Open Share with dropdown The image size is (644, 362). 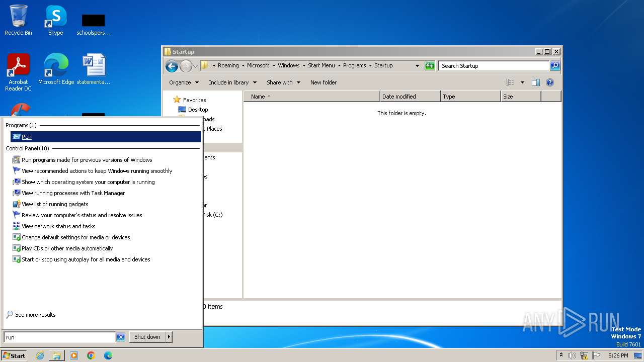click(283, 82)
